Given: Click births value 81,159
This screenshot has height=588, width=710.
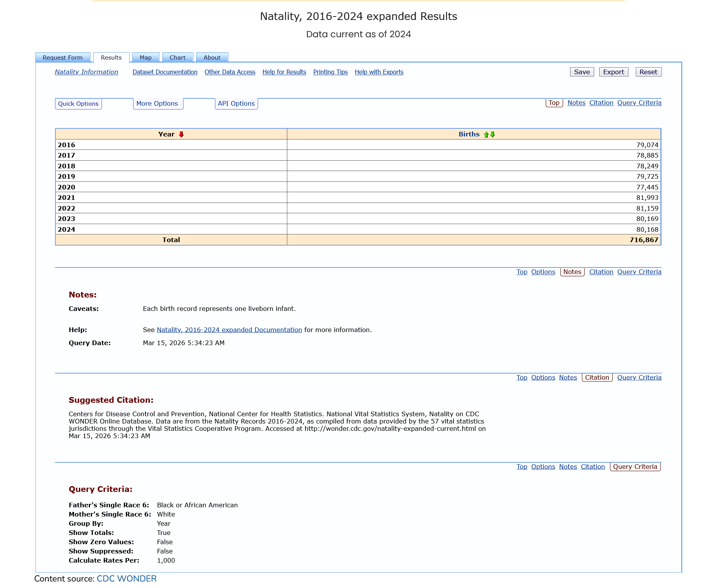Looking at the screenshot, I should tap(647, 208).
